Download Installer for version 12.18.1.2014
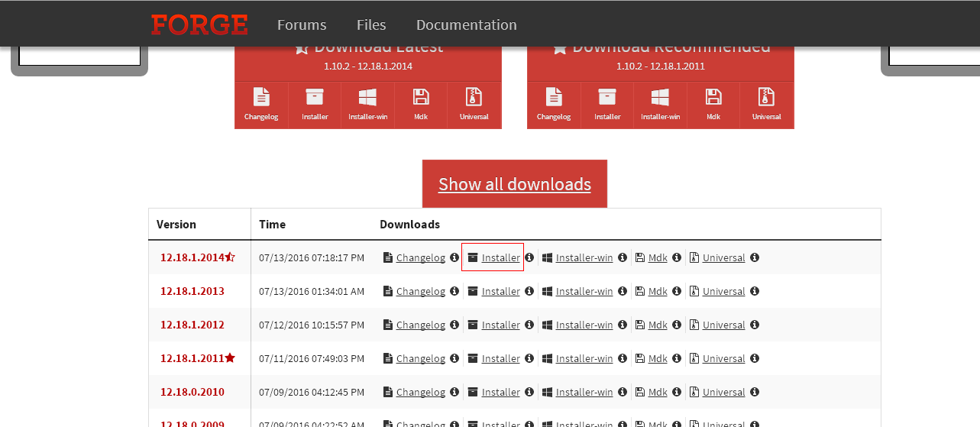The width and height of the screenshot is (980, 427). point(500,257)
